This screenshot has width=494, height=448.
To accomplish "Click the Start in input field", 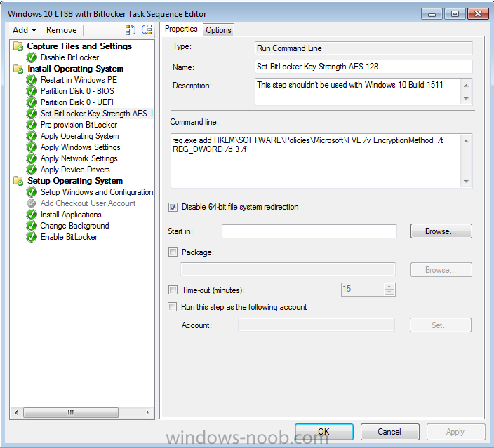I will pos(309,231).
